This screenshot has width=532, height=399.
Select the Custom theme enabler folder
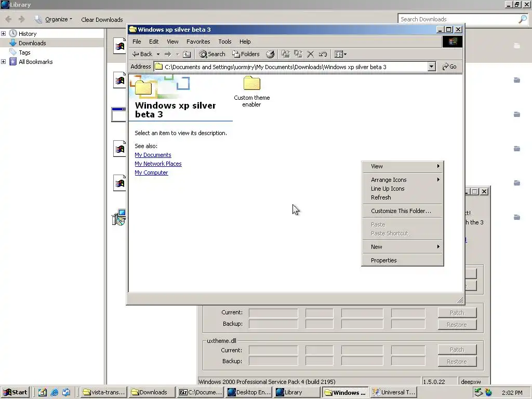coord(252,91)
